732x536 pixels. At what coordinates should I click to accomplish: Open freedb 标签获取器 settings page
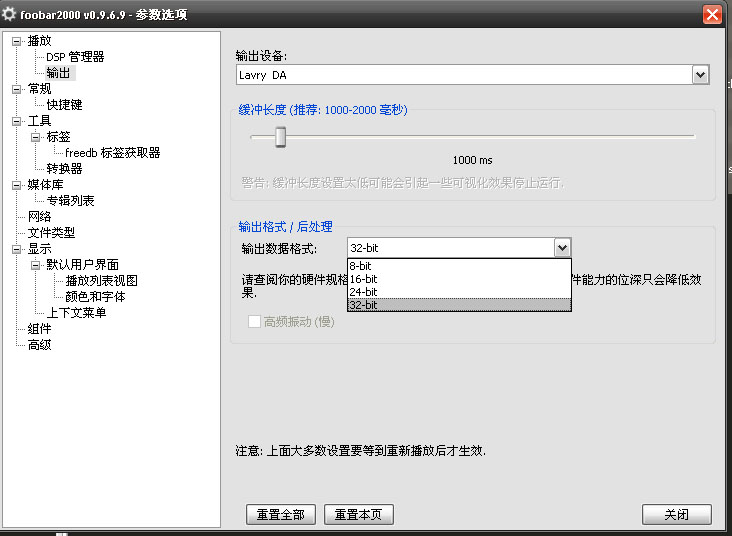[113, 153]
